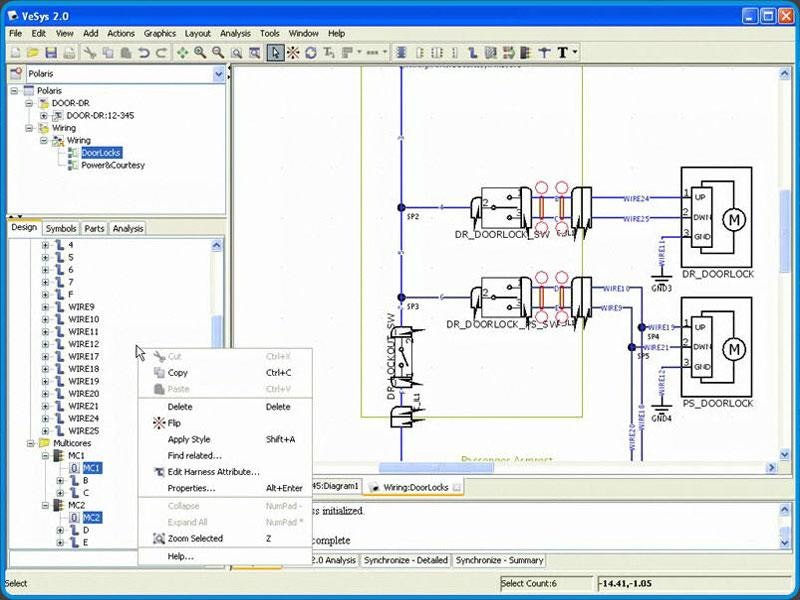Activate the Select pointer tool
Viewport: 800px width, 600px height.
pos(275,52)
